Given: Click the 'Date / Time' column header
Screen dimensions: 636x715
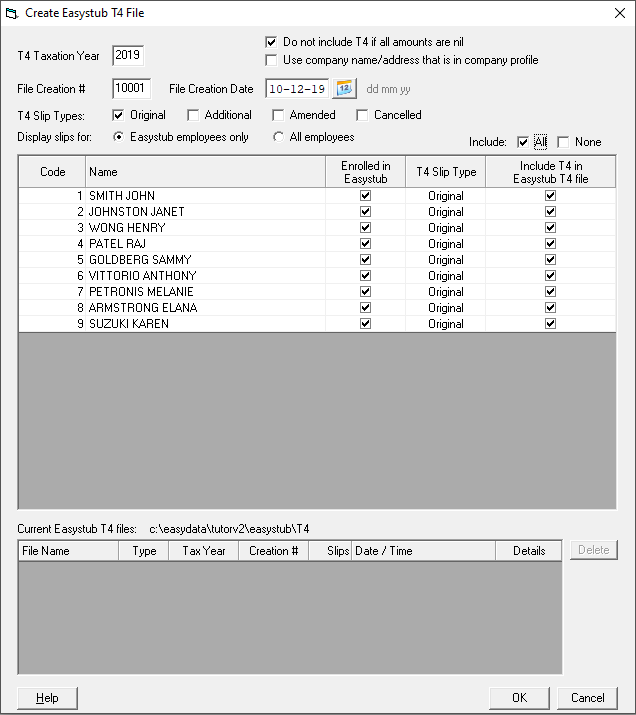Looking at the screenshot, I should coord(424,551).
